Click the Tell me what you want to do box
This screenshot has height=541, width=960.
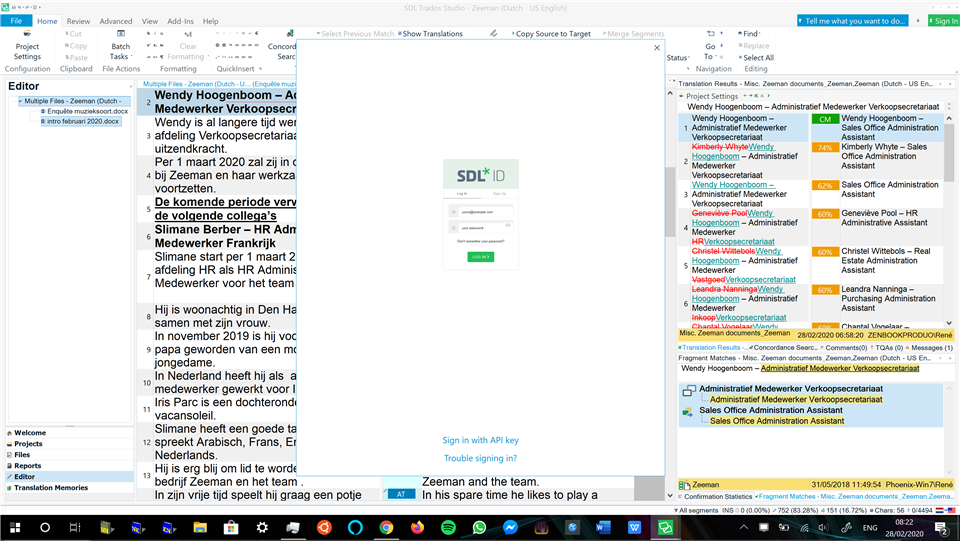(852, 21)
